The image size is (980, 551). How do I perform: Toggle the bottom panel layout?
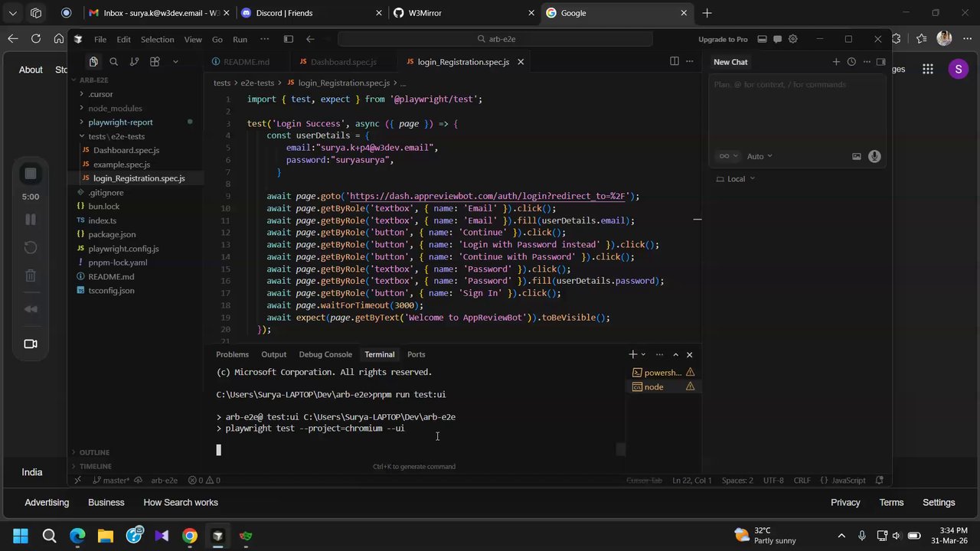[x=762, y=39]
